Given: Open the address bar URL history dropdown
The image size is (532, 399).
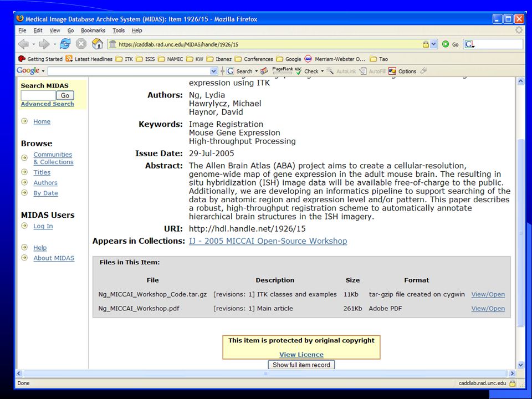Looking at the screenshot, I should click(x=433, y=44).
